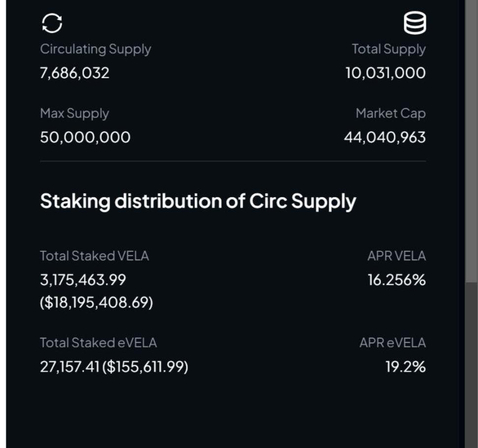
Task: Click the Total Staked VELA label
Action: coord(94,256)
